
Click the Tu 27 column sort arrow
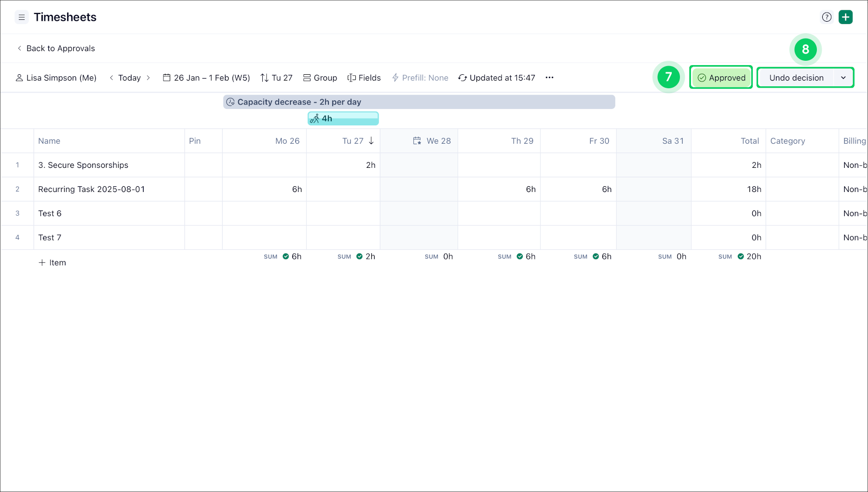pos(371,141)
